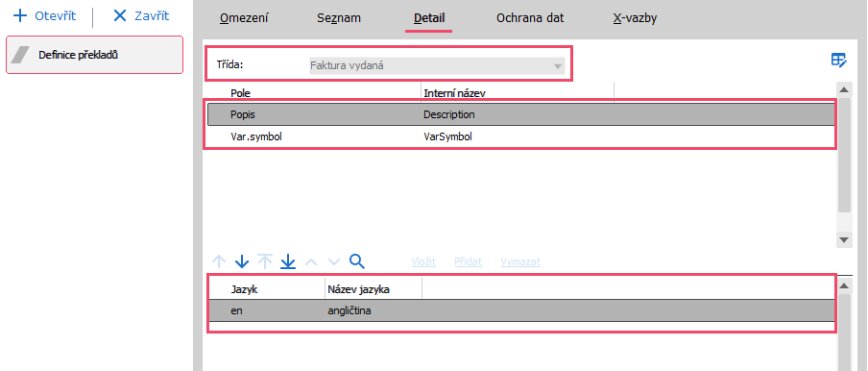The image size is (868, 371).
Task: Click the page down chevron icon
Action: tap(333, 261)
